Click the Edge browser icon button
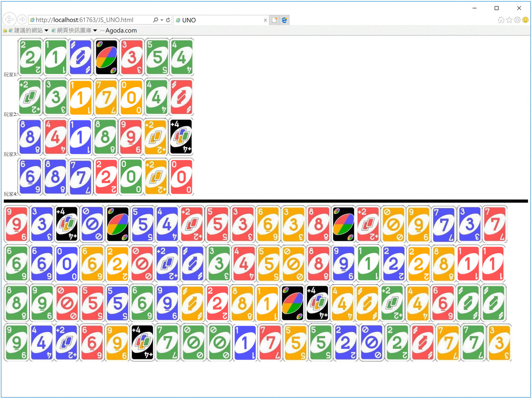This screenshot has width=532, height=399. click(284, 20)
